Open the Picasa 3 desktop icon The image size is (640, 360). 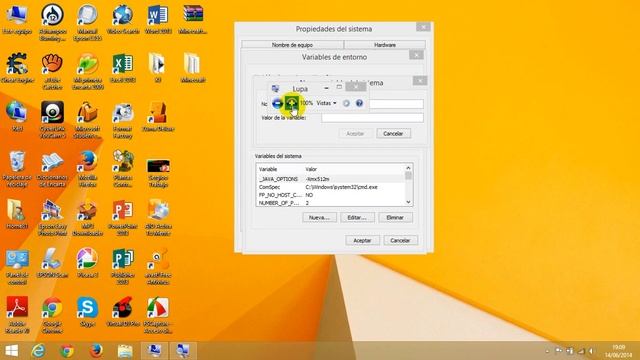click(88, 264)
